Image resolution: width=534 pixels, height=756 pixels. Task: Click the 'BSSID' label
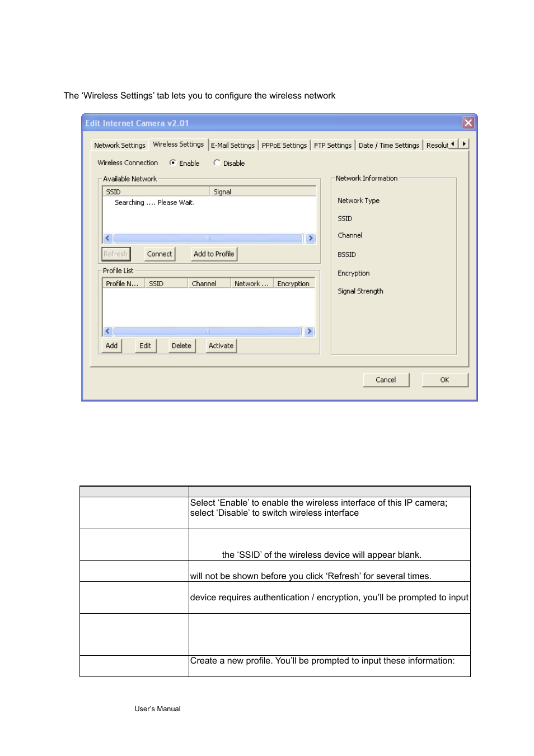[347, 254]
